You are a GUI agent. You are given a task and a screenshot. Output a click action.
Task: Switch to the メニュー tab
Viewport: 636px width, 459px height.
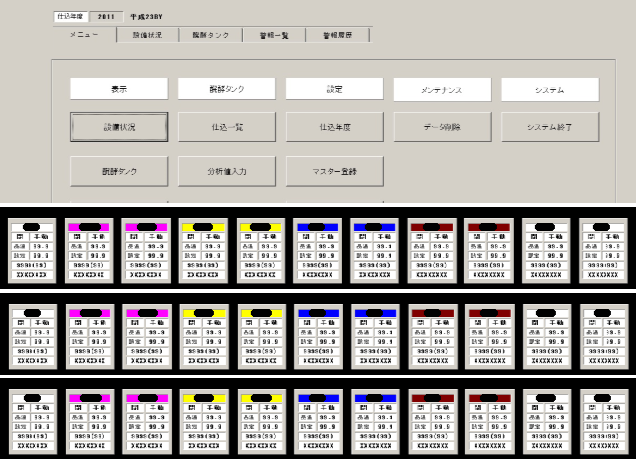pos(84,35)
